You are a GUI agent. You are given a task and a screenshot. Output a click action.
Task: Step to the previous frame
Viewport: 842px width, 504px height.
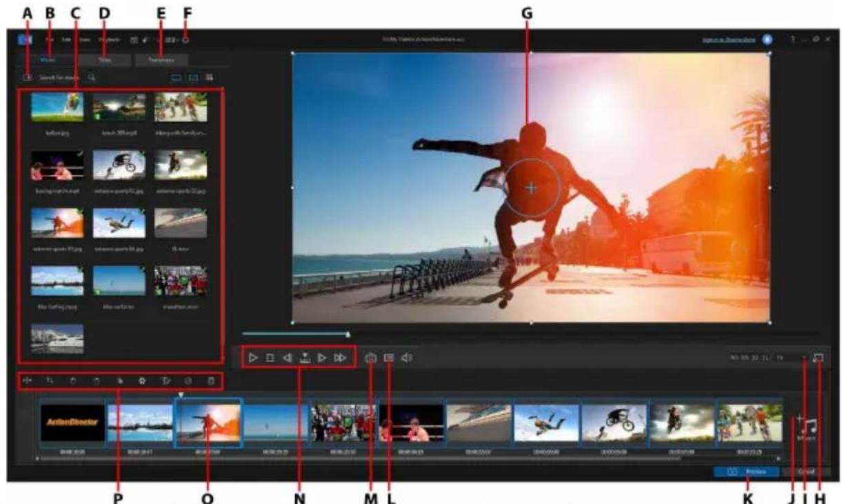click(x=288, y=358)
